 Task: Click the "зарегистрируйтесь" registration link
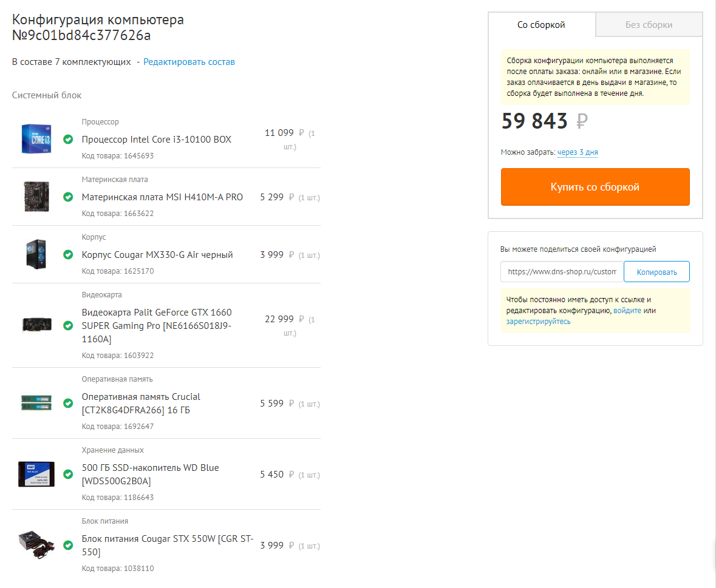pyautogui.click(x=538, y=322)
